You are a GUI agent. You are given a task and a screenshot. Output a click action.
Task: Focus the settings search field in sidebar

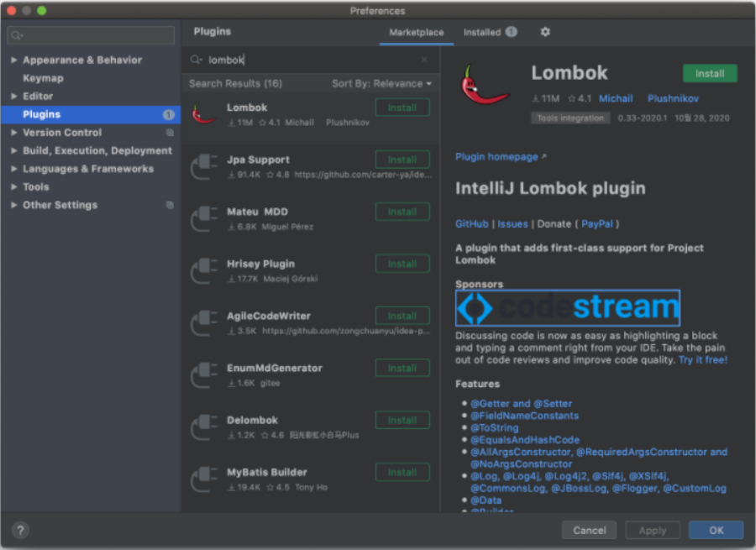pos(91,35)
